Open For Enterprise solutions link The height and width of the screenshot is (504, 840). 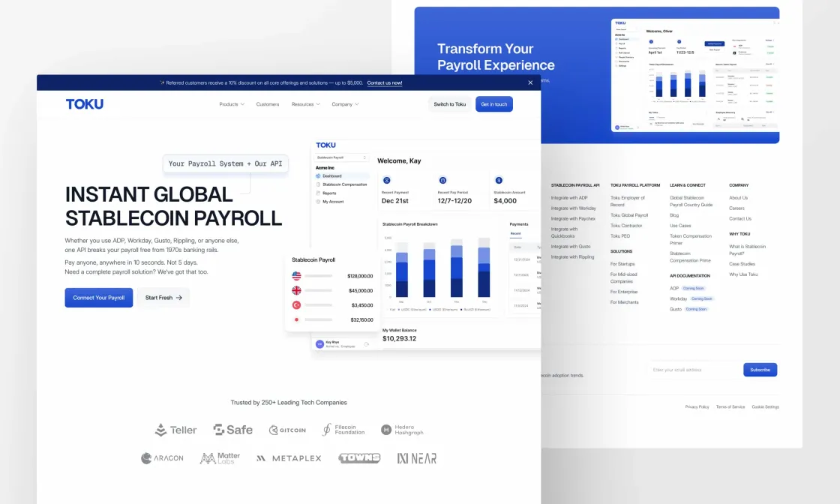coord(623,292)
